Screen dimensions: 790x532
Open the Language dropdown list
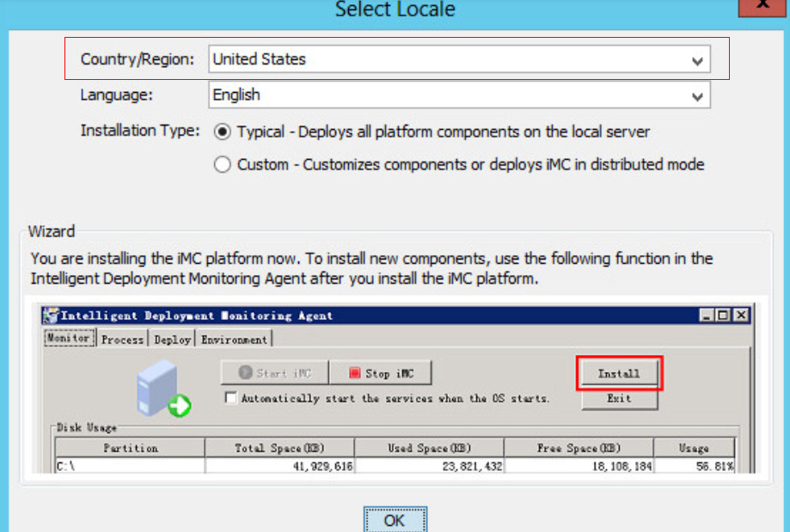(x=697, y=96)
